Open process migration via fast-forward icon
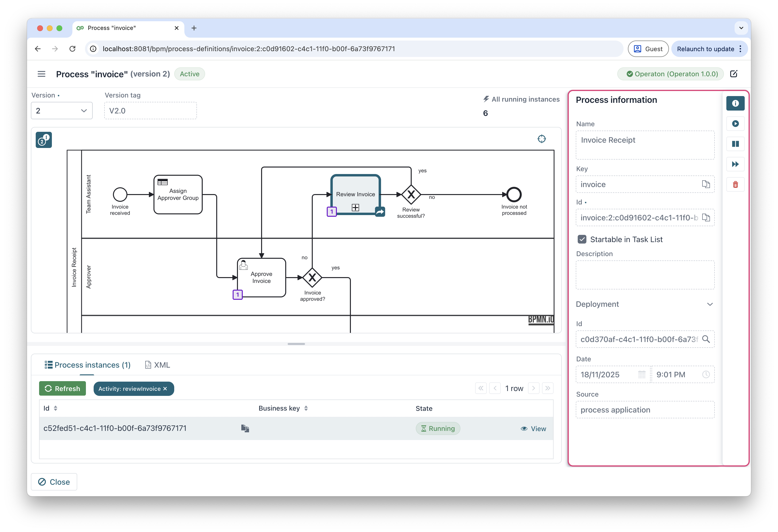778x532 pixels. tap(735, 164)
